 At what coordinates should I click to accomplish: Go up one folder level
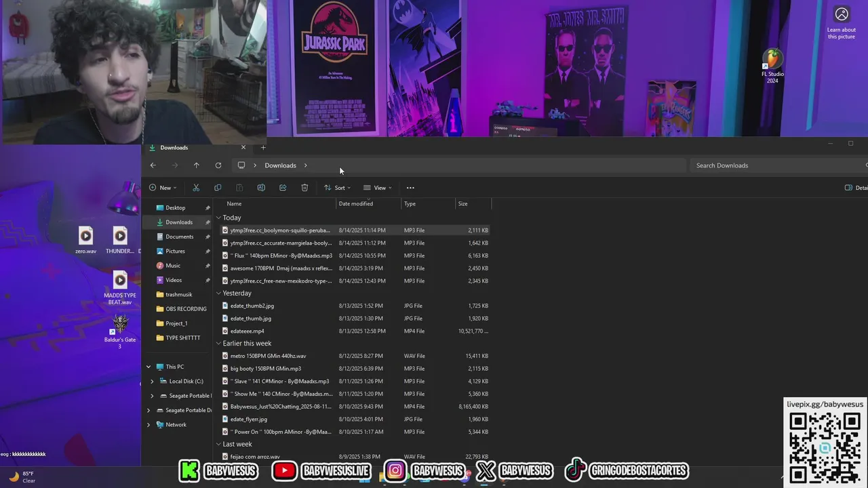pos(196,165)
